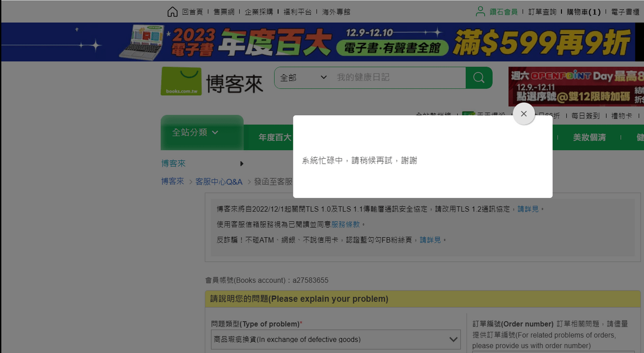Select the 售票網 menu item
This screenshot has width=644, height=353.
point(223,11)
